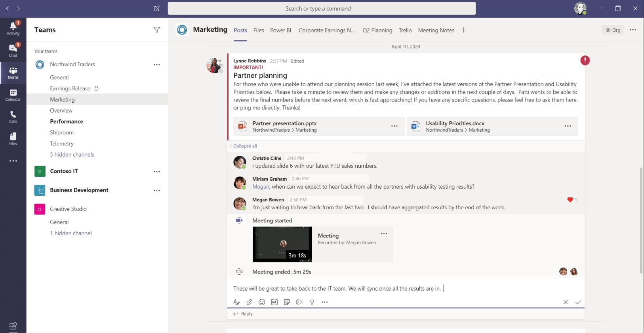The image size is (644, 333).
Task: Select the Posts tab
Action: [x=240, y=30]
